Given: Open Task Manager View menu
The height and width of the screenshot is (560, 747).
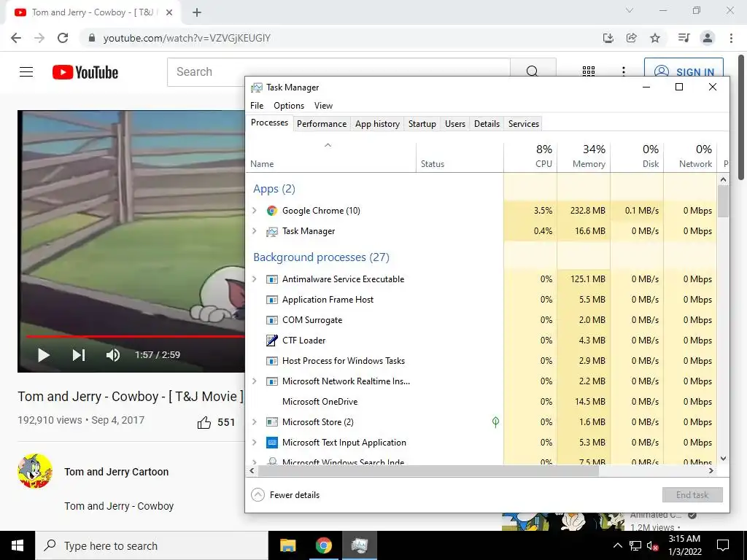Looking at the screenshot, I should pyautogui.click(x=323, y=106).
